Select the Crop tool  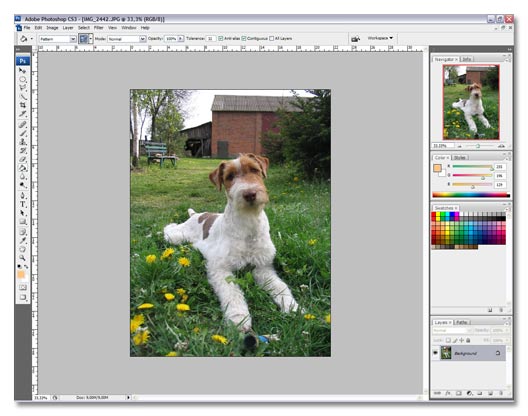22,105
